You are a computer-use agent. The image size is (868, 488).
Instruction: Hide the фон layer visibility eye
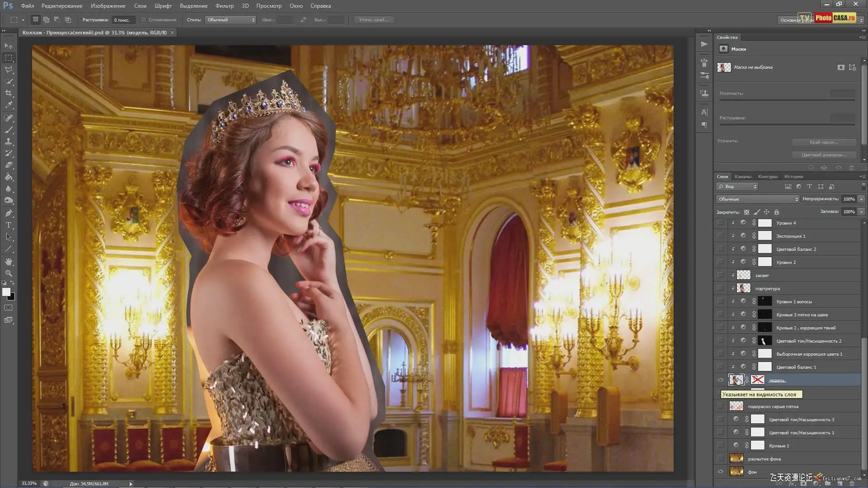pos(721,472)
